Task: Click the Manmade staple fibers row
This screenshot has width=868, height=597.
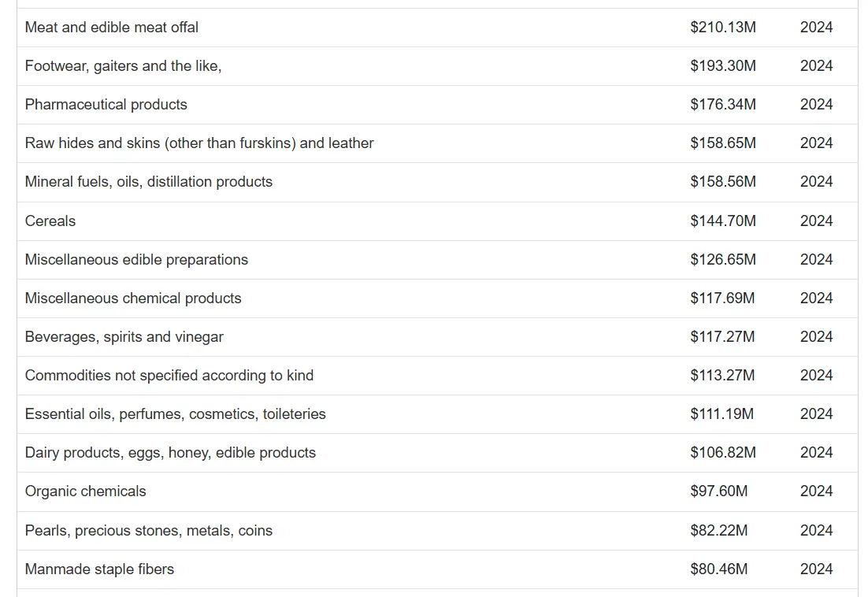Action: [99, 569]
